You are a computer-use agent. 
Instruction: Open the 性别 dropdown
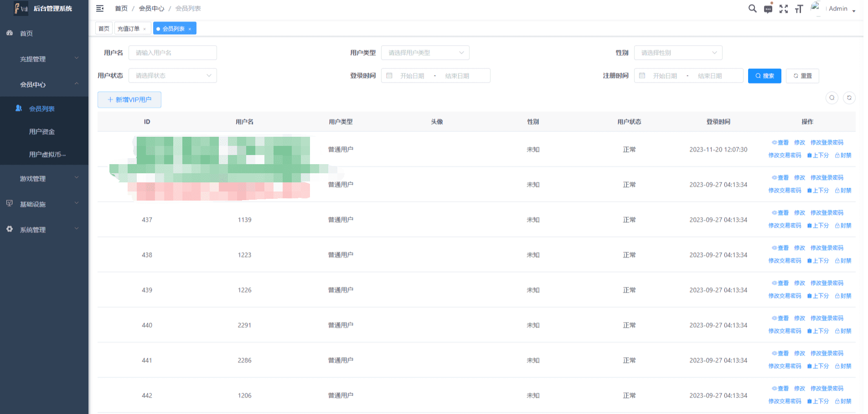678,53
